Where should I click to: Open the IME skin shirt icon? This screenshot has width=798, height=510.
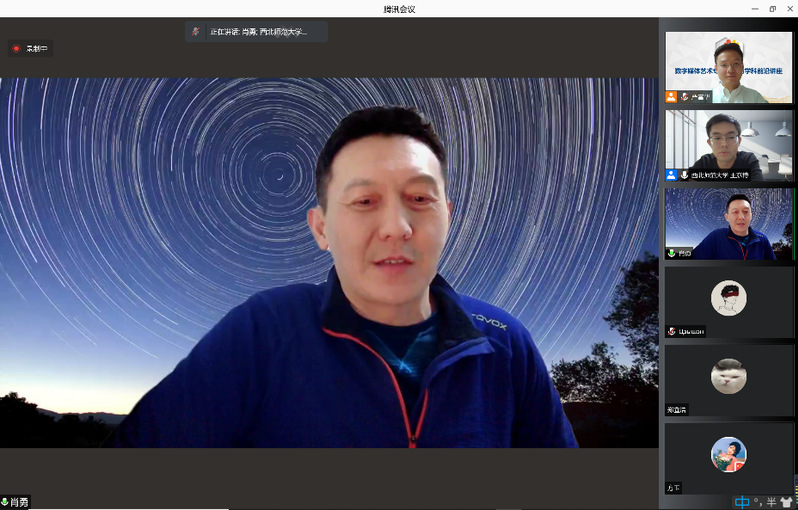pyautogui.click(x=786, y=502)
